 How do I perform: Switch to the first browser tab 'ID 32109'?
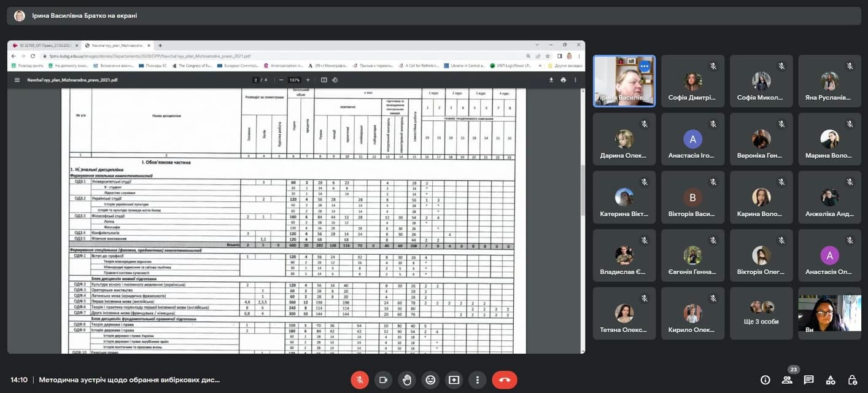pyautogui.click(x=43, y=45)
